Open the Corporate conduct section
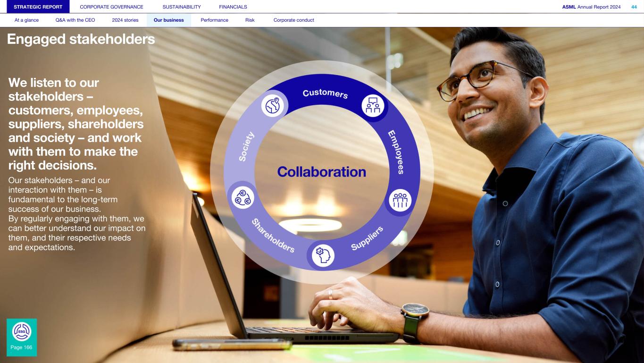The height and width of the screenshot is (363, 644). click(294, 20)
